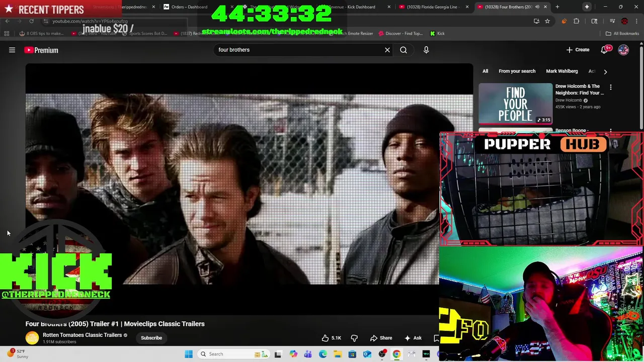Share the Four Brothers trailer

tap(381, 338)
